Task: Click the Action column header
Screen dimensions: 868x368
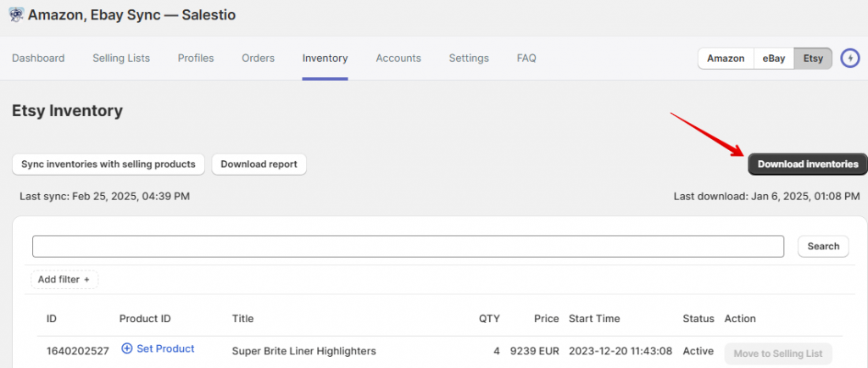Action: click(x=740, y=319)
